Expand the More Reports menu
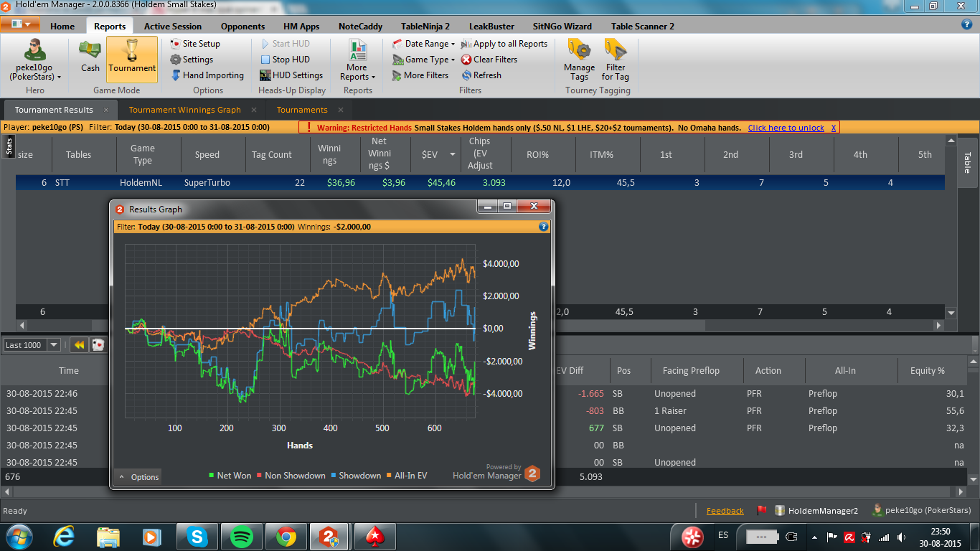Screen dimensions: 980x551 point(357,60)
